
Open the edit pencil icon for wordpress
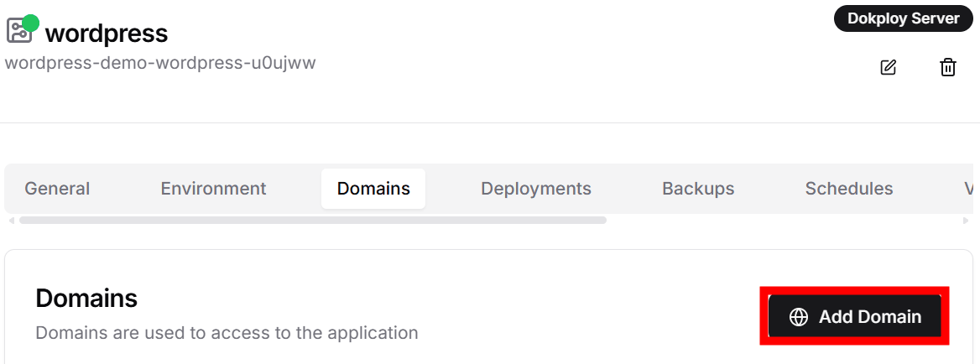pos(888,67)
